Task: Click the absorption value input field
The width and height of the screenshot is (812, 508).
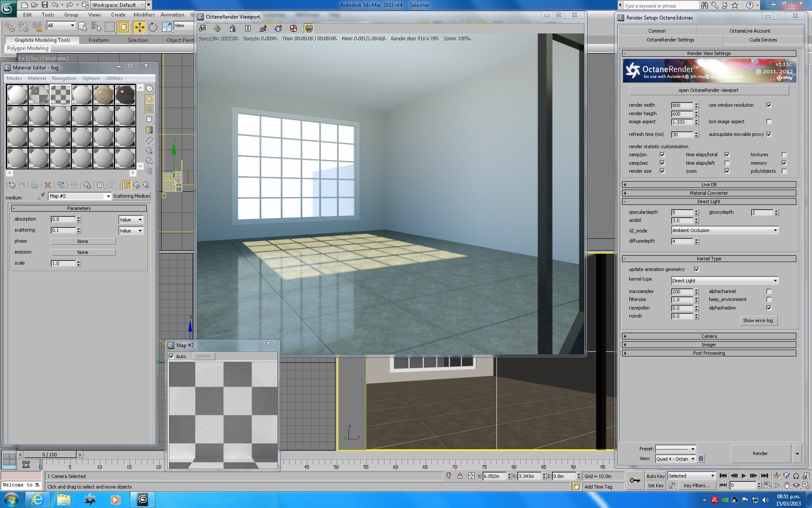Action: click(63, 219)
